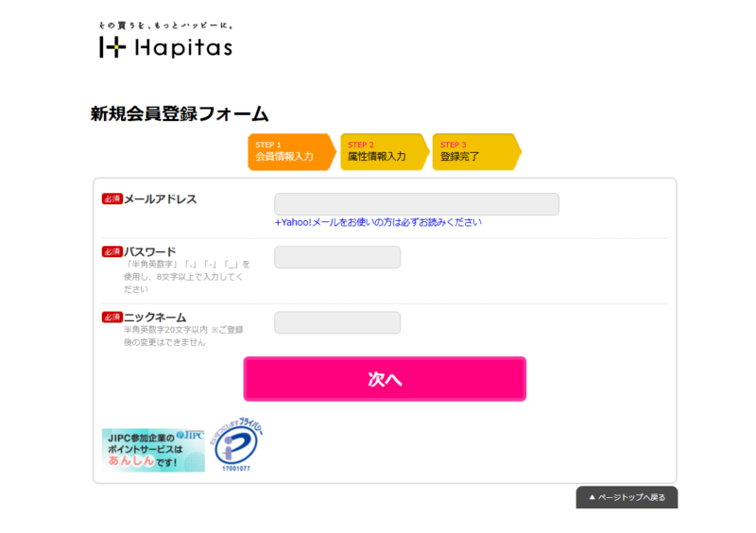Click the red 必須 badge beside パスワード
The height and width of the screenshot is (533, 756).
point(112,251)
